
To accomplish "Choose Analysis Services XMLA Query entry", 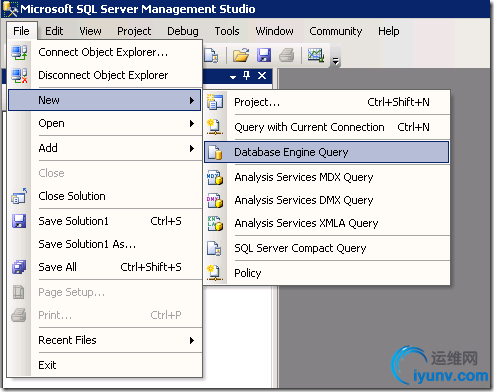I will (327, 223).
